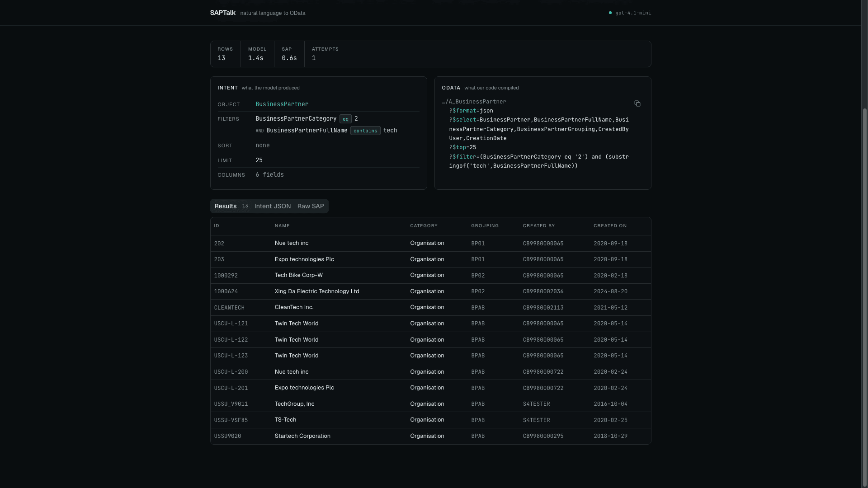868x488 pixels.
Task: Click the USCU-L-201 ID cell
Action: [x=231, y=388]
